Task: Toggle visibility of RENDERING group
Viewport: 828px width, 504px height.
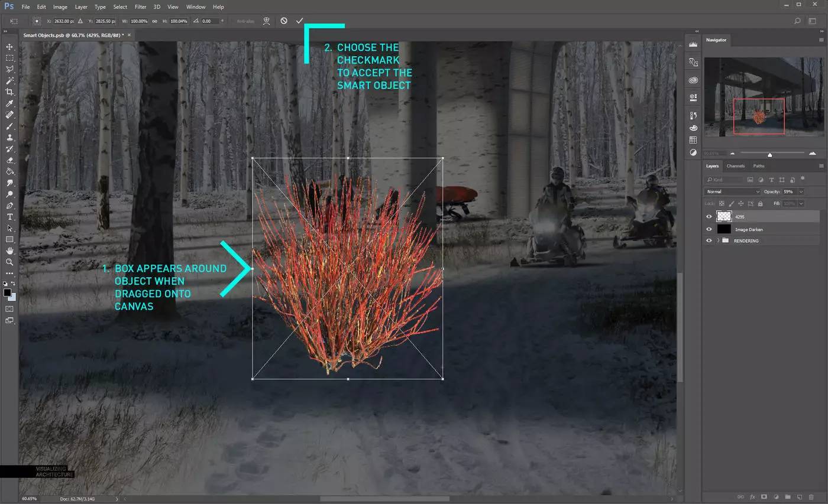Action: pyautogui.click(x=709, y=240)
